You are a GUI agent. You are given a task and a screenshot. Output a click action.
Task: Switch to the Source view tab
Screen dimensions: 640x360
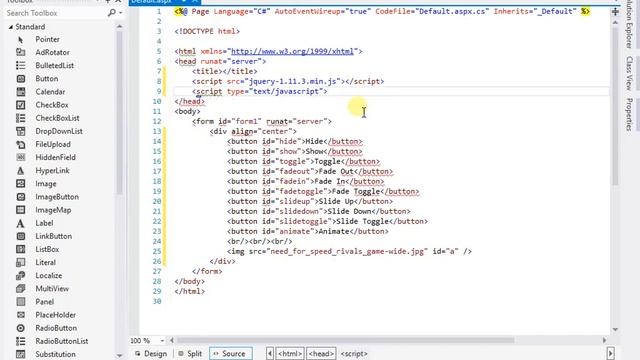231,353
